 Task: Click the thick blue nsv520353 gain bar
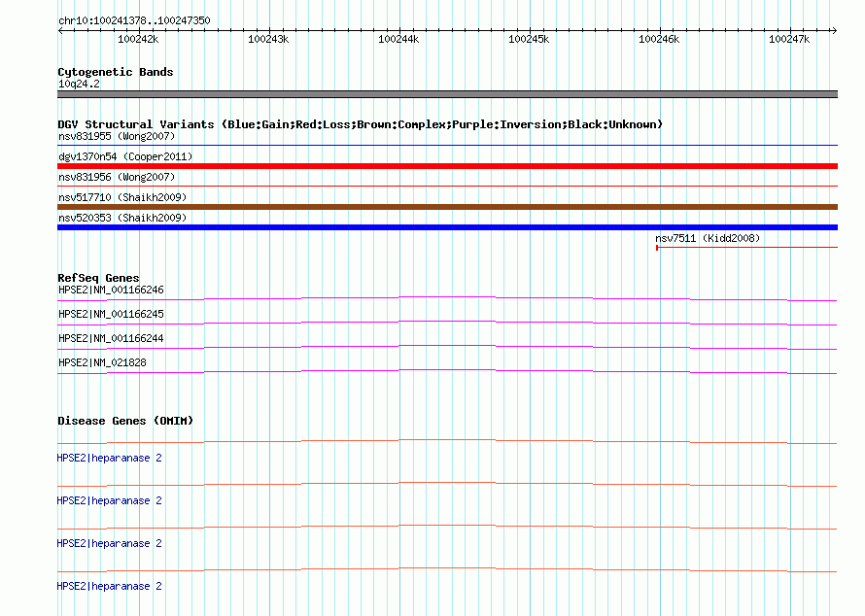pyautogui.click(x=447, y=227)
